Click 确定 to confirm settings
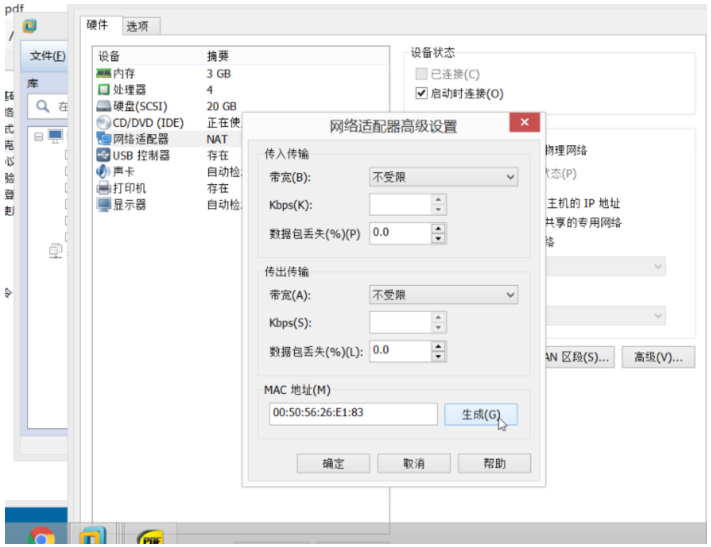 tap(333, 463)
